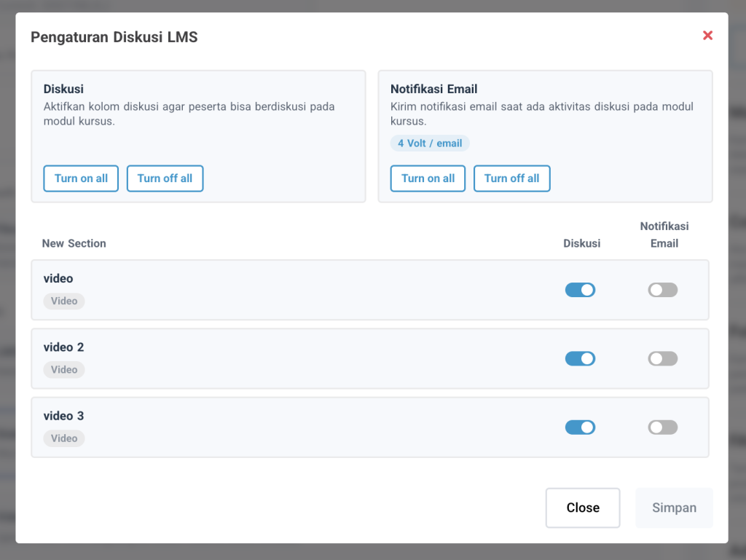The image size is (746, 560).
Task: Click the Video tag under video 3
Action: tap(64, 438)
